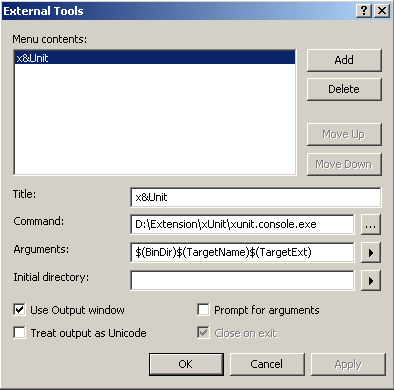Select x&Unit entry in Menu contents list
The width and height of the screenshot is (394, 390).
[155, 58]
